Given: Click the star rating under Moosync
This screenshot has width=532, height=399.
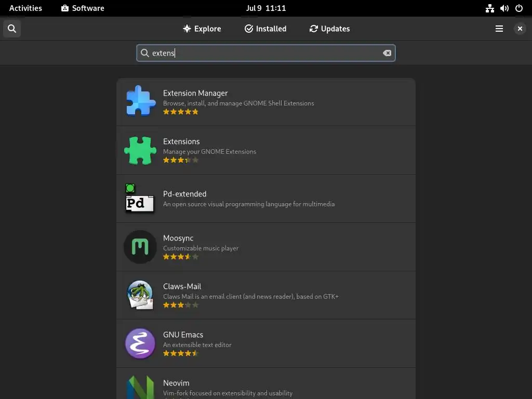Looking at the screenshot, I should pyautogui.click(x=180, y=257).
